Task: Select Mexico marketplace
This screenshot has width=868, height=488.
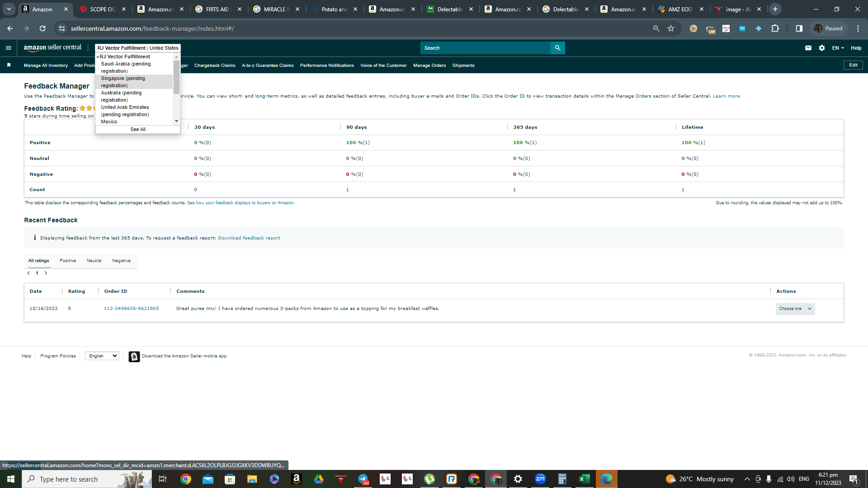Action: coord(109,122)
